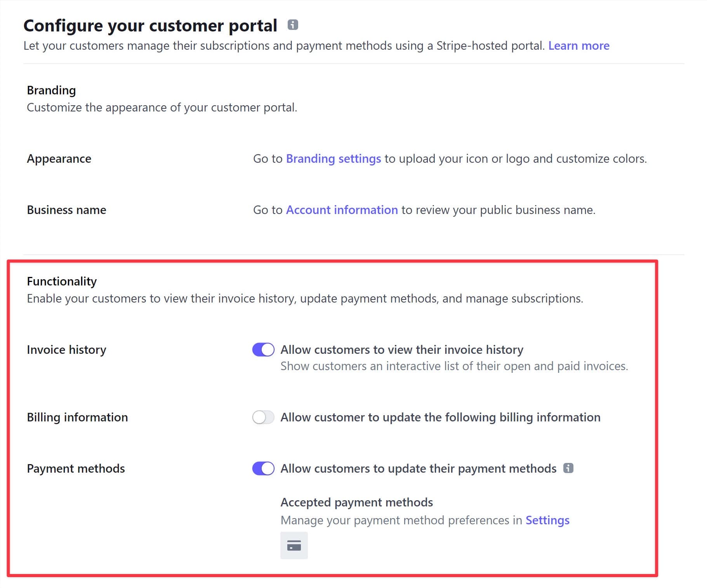
Task: Click the Functionality section heading
Action: click(62, 281)
